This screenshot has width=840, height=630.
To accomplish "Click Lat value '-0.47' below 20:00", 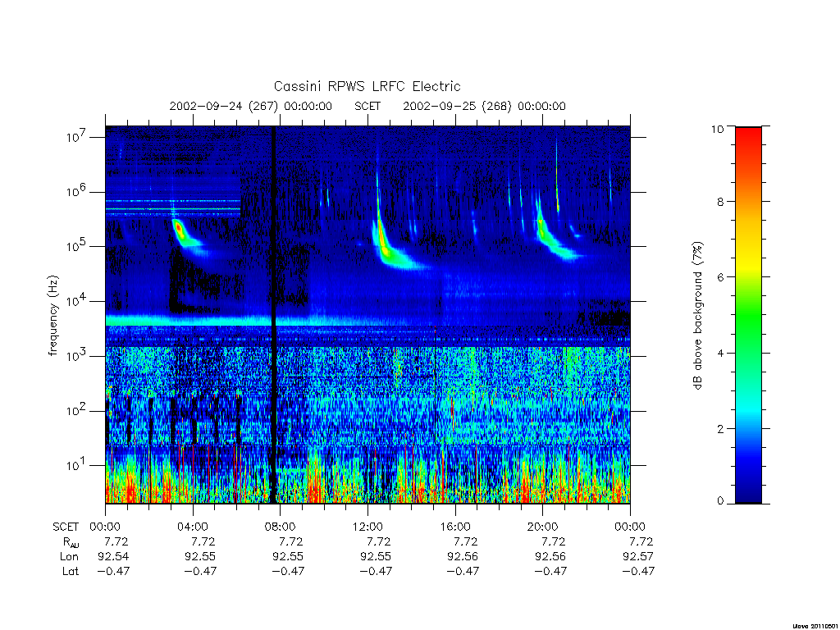I will [x=550, y=571].
